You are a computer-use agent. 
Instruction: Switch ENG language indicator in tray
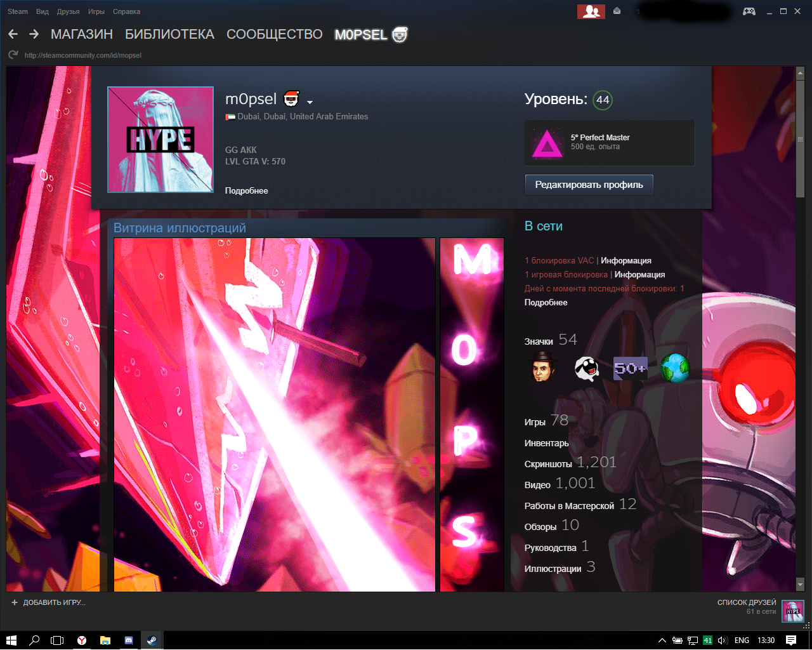[x=742, y=640]
